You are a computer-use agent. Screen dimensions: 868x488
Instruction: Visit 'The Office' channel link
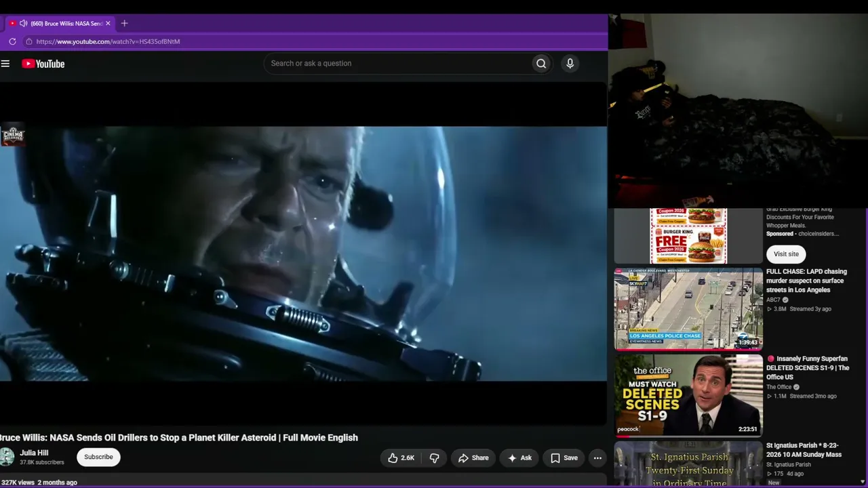tap(779, 387)
